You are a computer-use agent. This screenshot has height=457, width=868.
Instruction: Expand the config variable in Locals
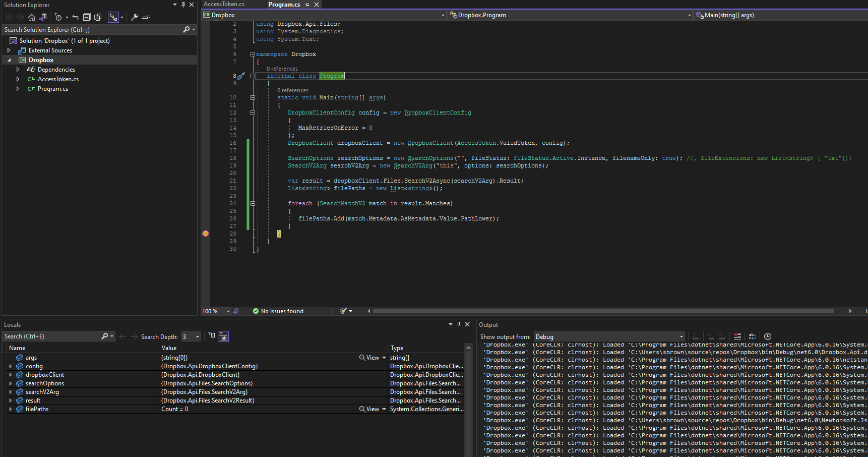pos(11,366)
